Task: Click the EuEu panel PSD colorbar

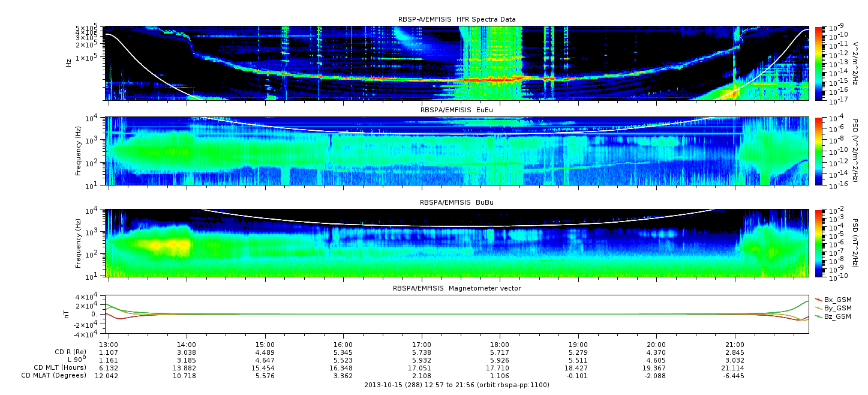Action: [x=818, y=151]
